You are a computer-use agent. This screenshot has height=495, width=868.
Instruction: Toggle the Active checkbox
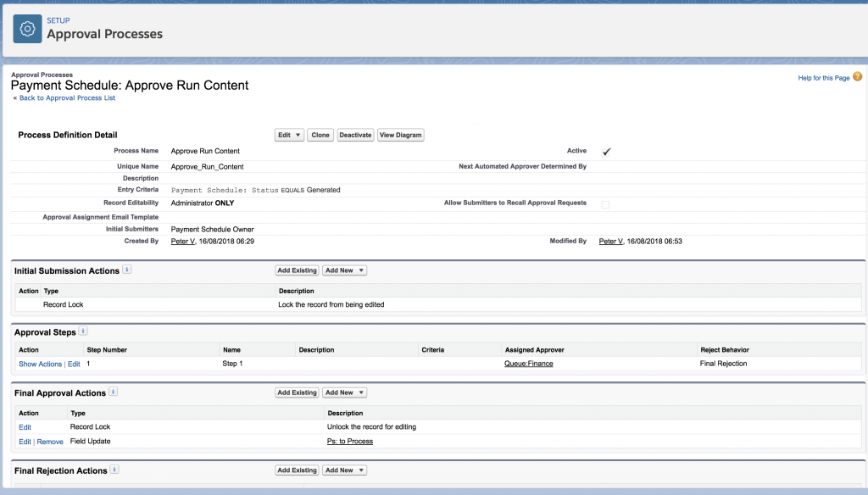(x=606, y=152)
